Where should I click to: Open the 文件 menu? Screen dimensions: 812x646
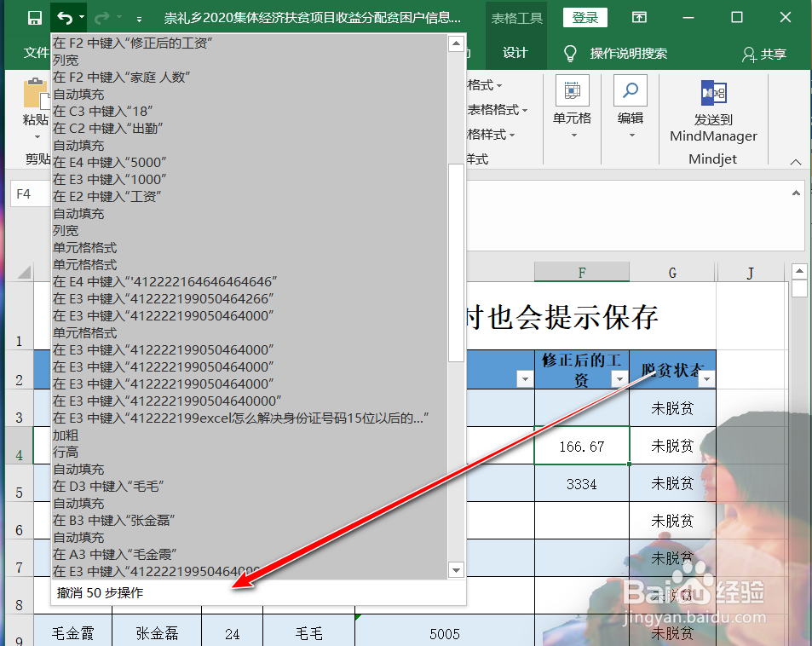tap(37, 52)
